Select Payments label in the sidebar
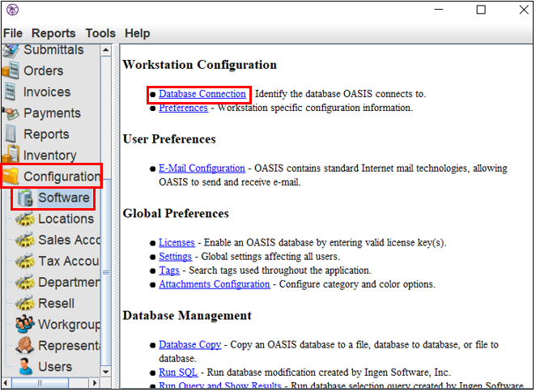The image size is (536, 392). pos(52,113)
